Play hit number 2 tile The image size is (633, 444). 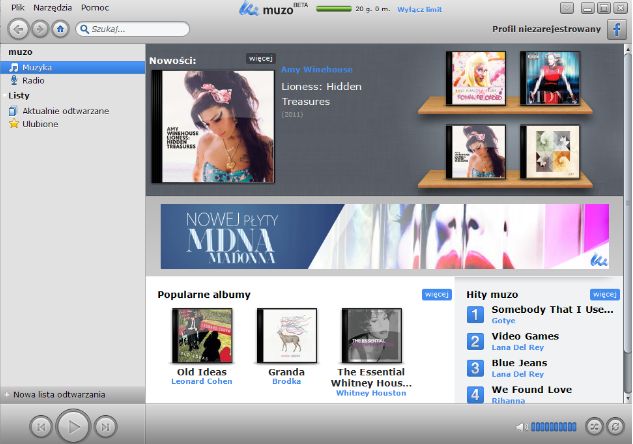475,341
